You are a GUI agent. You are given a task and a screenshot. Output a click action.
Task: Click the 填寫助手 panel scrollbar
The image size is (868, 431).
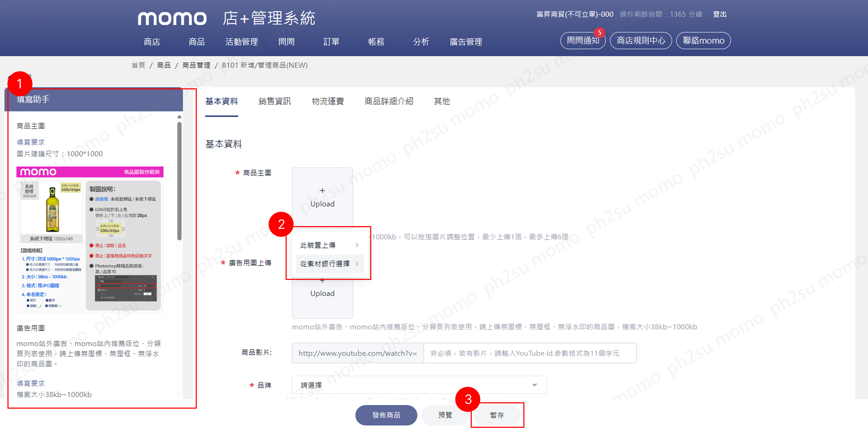tap(179, 181)
